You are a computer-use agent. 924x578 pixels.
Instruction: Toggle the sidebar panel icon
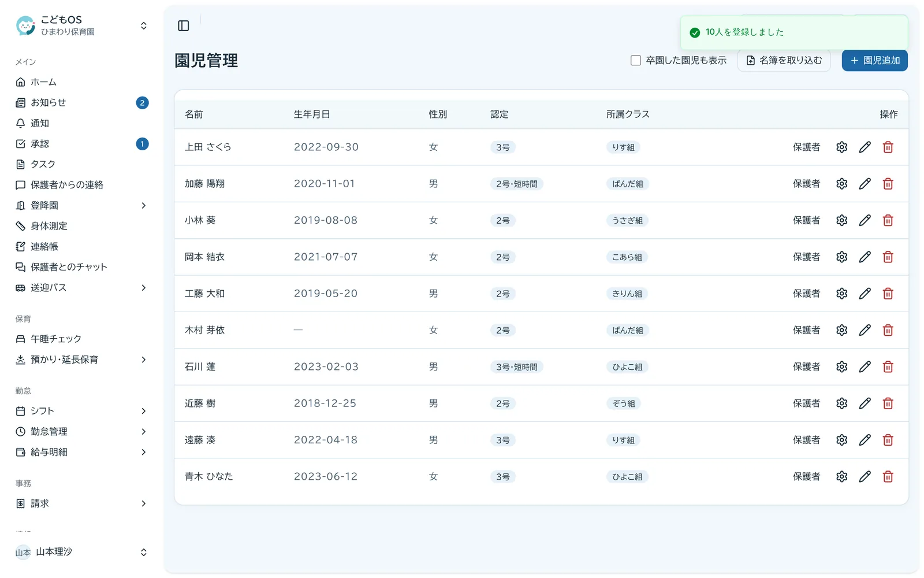[x=184, y=25]
